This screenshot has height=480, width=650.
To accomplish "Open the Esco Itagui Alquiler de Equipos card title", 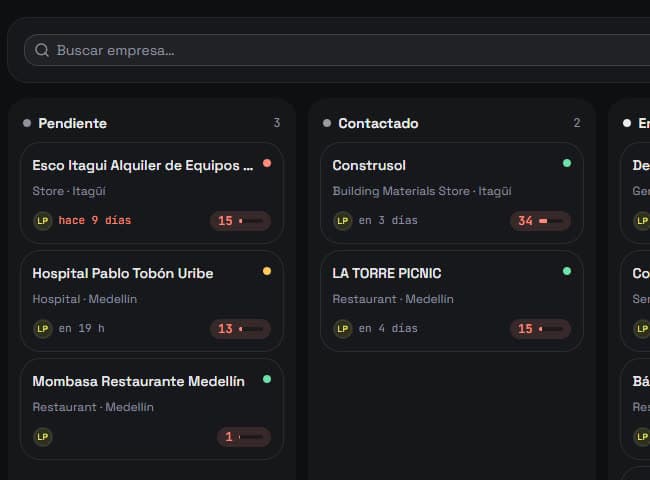I will pos(143,165).
